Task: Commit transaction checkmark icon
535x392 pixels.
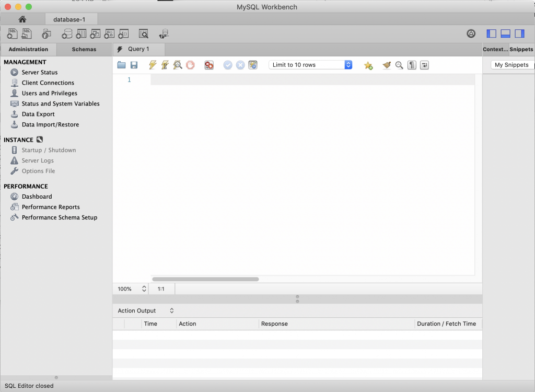Action: coord(228,65)
